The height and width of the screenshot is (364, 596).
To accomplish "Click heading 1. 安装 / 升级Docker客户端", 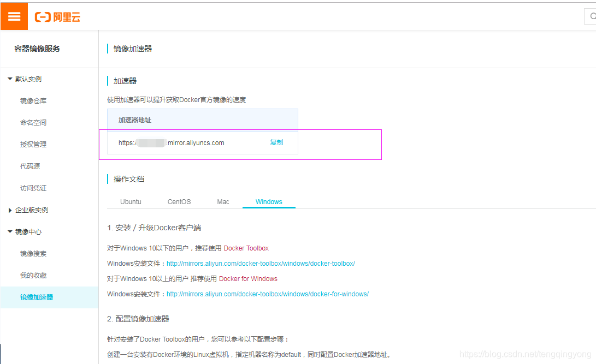I will 154,228.
